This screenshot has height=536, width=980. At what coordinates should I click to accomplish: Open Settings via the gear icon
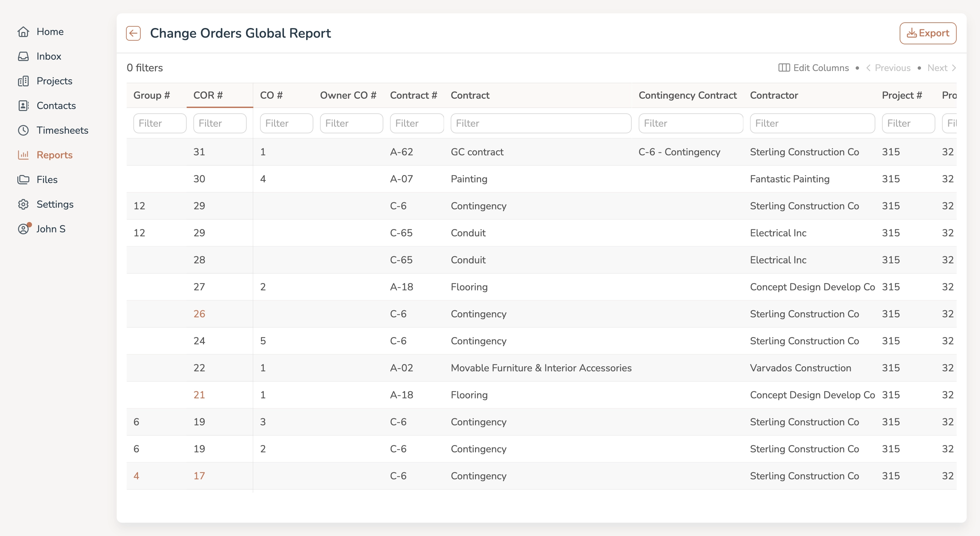(24, 204)
